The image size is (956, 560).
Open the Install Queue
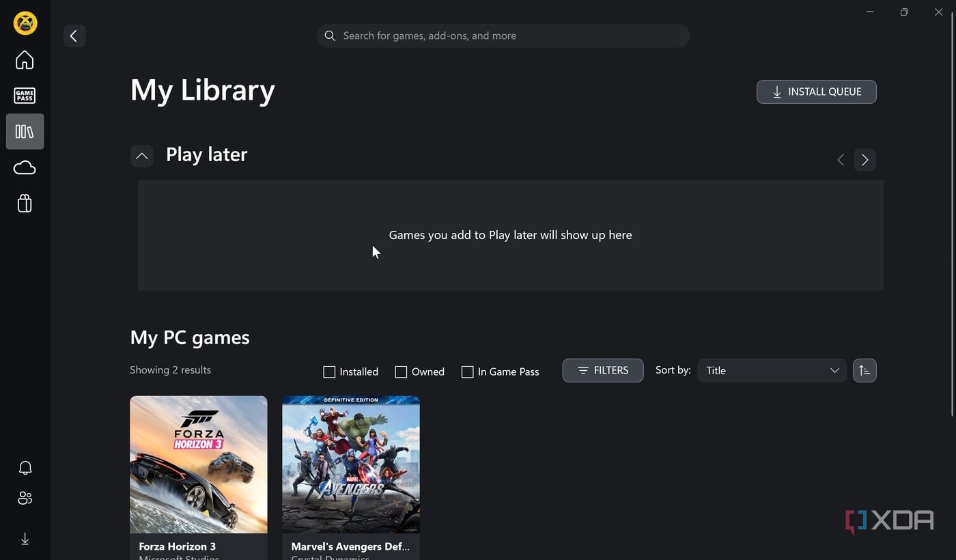click(816, 92)
